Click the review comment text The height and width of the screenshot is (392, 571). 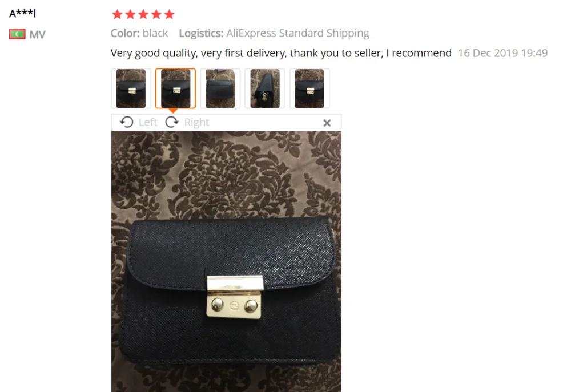coord(281,53)
